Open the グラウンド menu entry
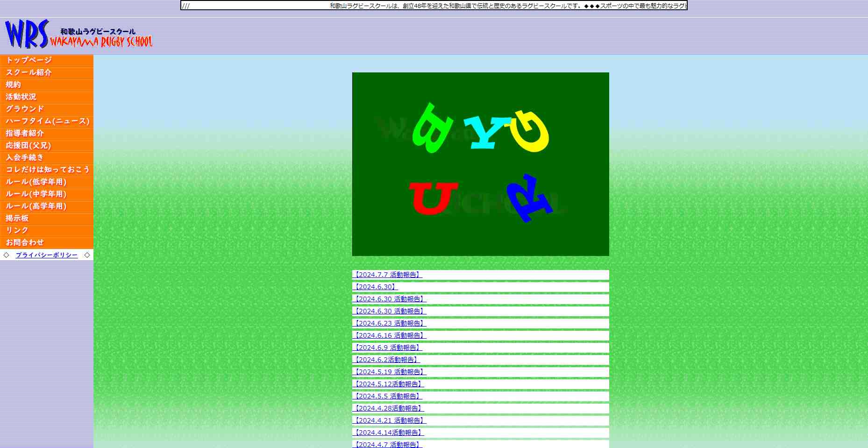 pos(25,109)
